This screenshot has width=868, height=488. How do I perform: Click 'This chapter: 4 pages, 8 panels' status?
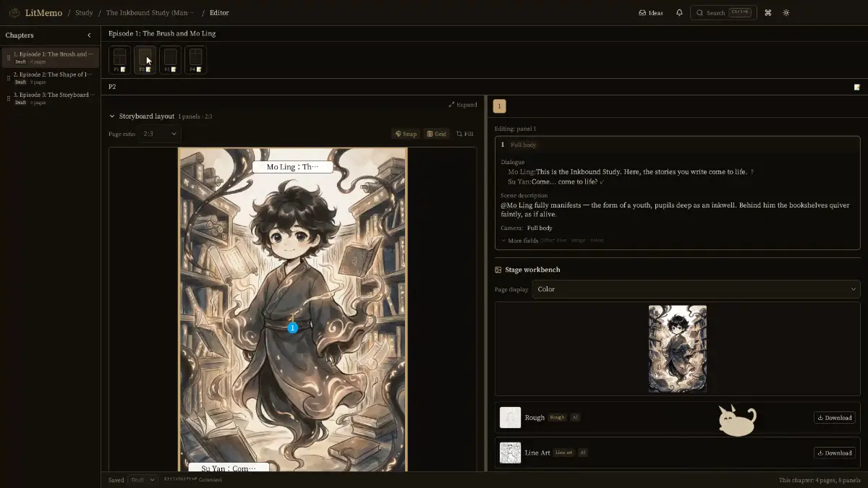(x=820, y=480)
